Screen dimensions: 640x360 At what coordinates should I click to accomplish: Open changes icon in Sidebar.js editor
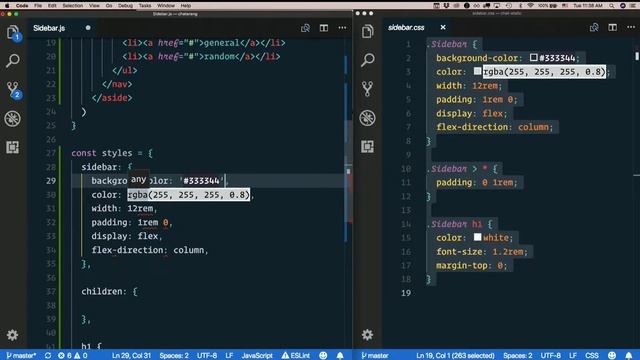305,28
